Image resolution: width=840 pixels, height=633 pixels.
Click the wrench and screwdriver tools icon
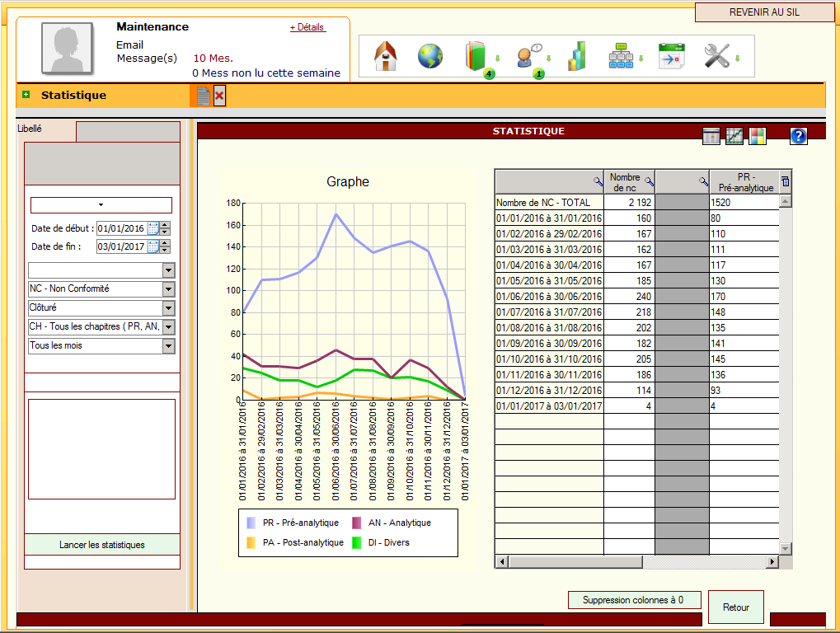pyautogui.click(x=716, y=57)
